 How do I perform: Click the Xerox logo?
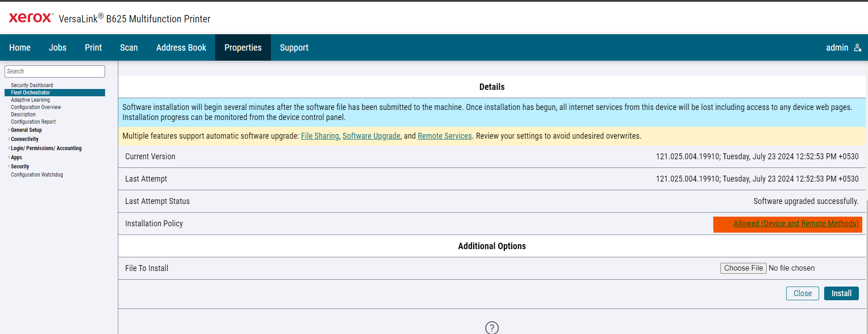pyautogui.click(x=31, y=18)
